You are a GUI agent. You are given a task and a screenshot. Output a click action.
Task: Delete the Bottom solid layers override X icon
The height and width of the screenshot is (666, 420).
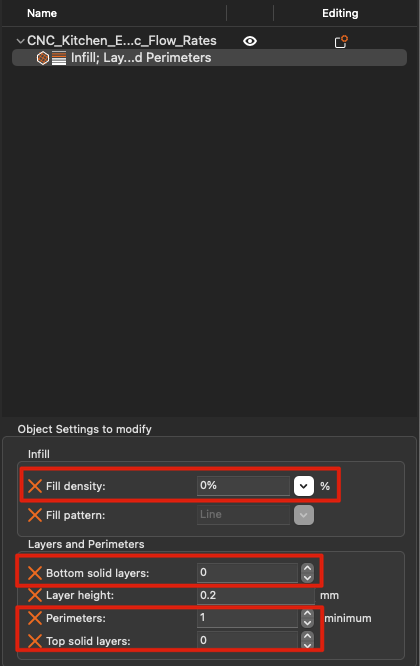coord(35,573)
